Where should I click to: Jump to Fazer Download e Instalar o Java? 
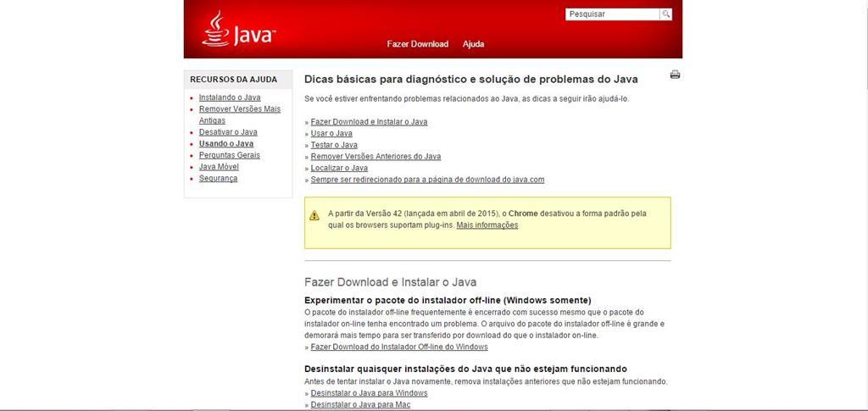369,122
